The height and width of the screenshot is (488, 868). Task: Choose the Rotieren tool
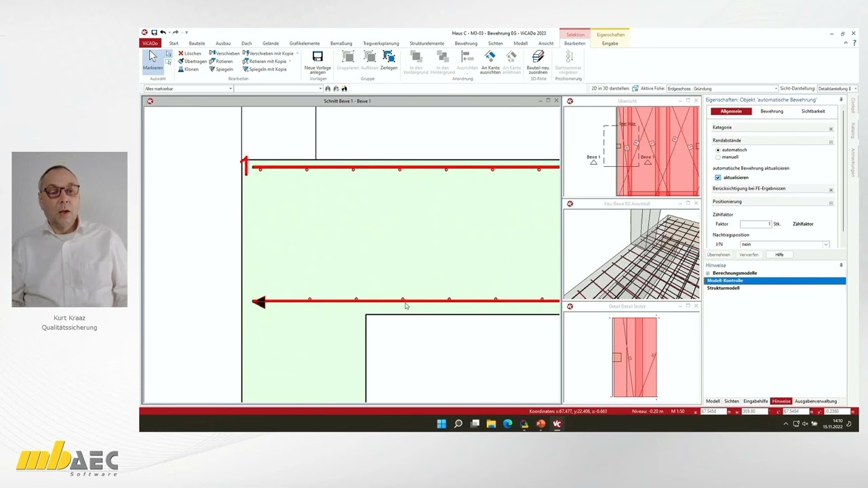(x=221, y=61)
